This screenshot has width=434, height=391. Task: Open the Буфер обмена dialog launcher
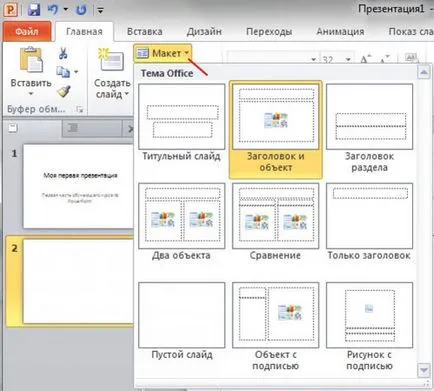click(x=80, y=109)
